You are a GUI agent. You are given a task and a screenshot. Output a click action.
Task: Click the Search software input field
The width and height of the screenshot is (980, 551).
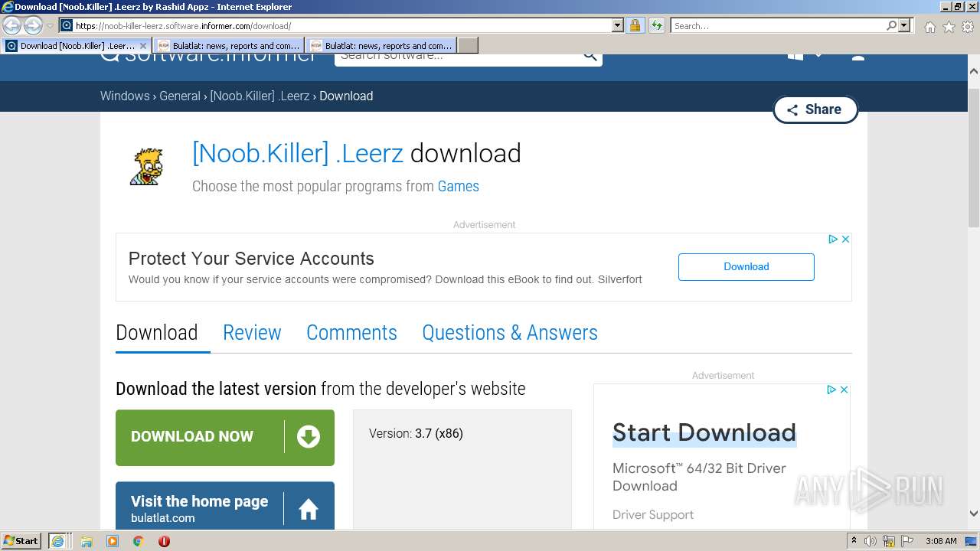point(456,56)
